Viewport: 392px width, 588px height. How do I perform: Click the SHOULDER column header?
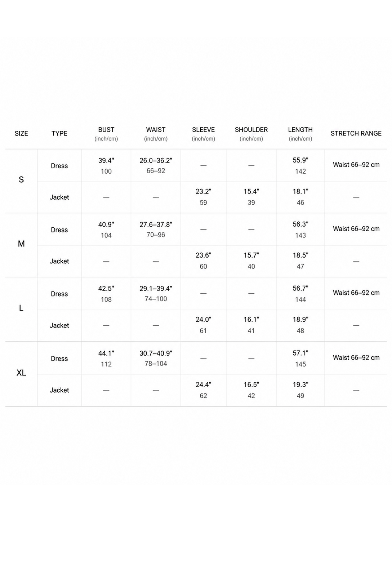[x=251, y=134]
